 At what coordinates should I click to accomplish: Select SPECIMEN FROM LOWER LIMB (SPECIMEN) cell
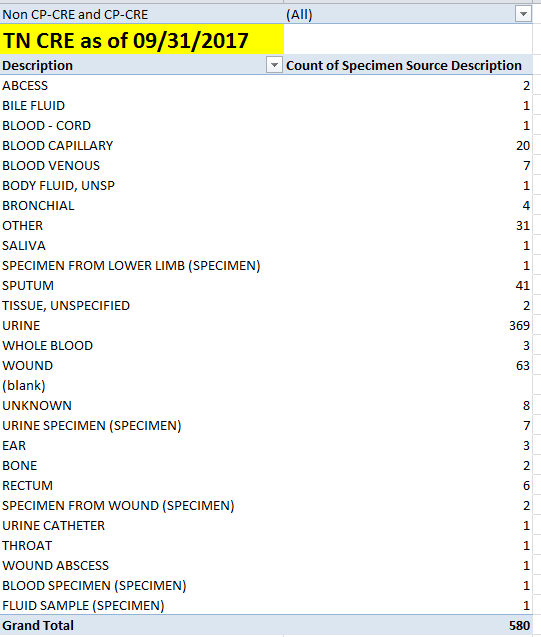tap(131, 266)
